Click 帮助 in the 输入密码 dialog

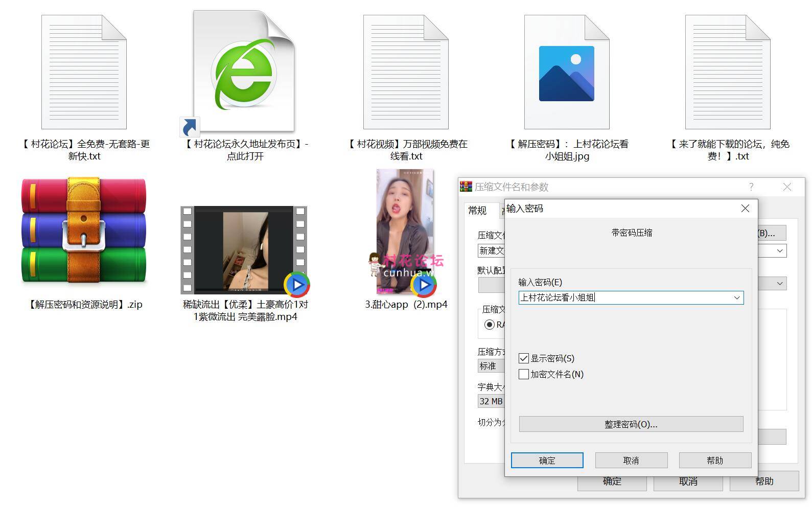point(715,461)
